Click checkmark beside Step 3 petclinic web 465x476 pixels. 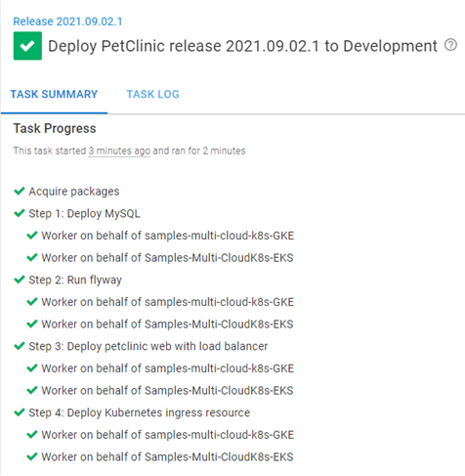click(20, 346)
